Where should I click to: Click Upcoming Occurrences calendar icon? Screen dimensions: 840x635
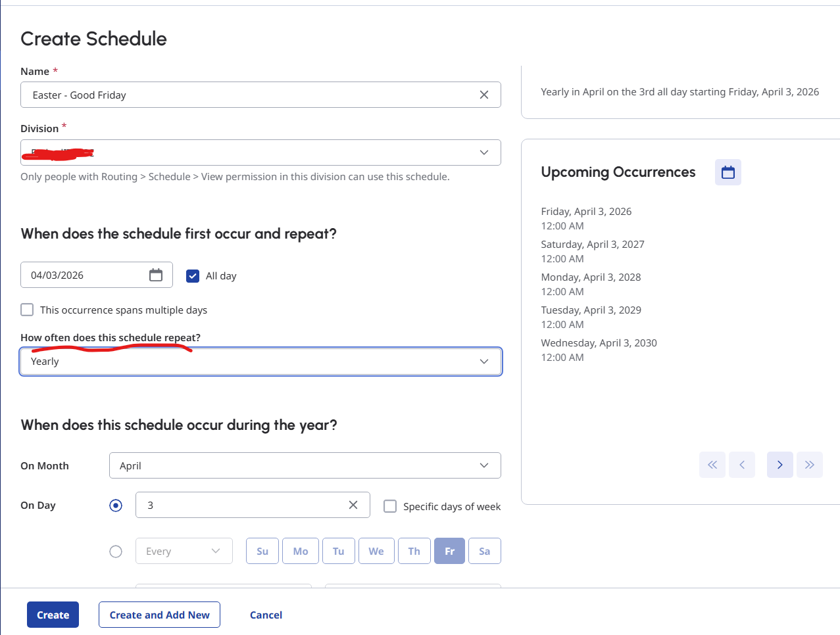pyautogui.click(x=728, y=172)
